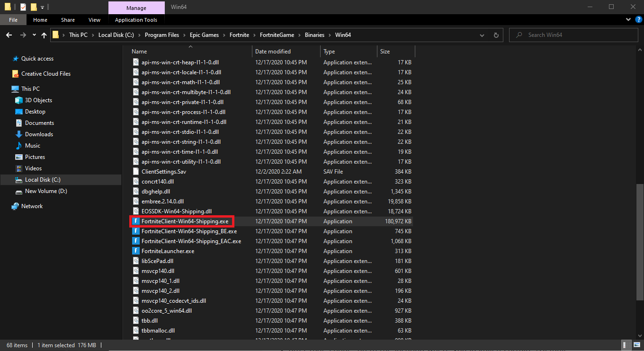Open the Application Tools tab
The image size is (644, 351).
[136, 20]
